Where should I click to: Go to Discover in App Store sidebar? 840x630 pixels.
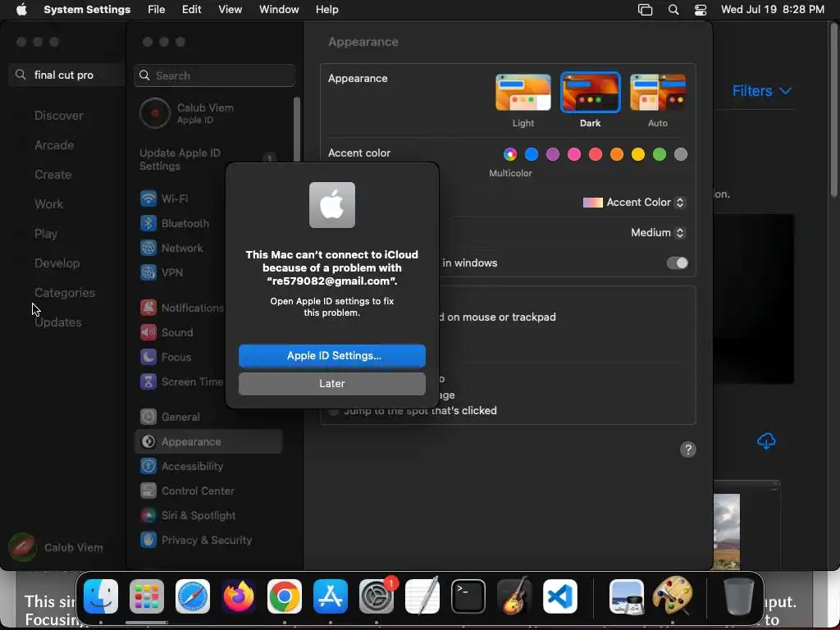58,116
